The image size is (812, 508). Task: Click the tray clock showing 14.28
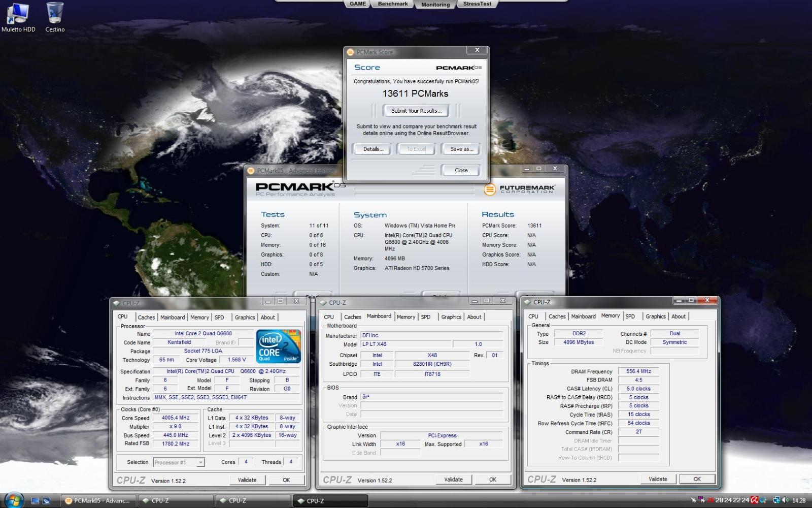799,500
